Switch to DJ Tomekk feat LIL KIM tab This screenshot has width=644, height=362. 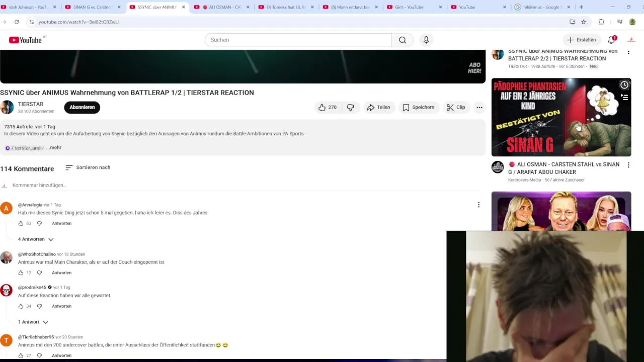pos(286,7)
